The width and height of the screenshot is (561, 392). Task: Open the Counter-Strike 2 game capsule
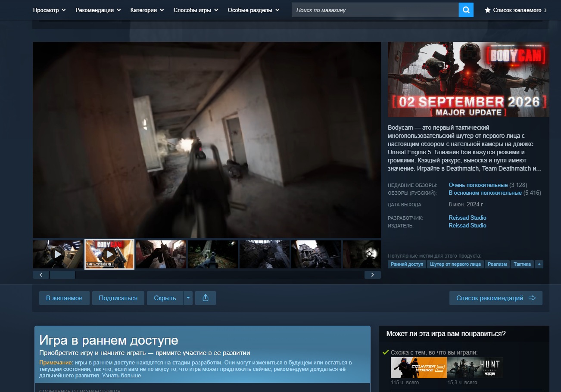click(x=418, y=367)
